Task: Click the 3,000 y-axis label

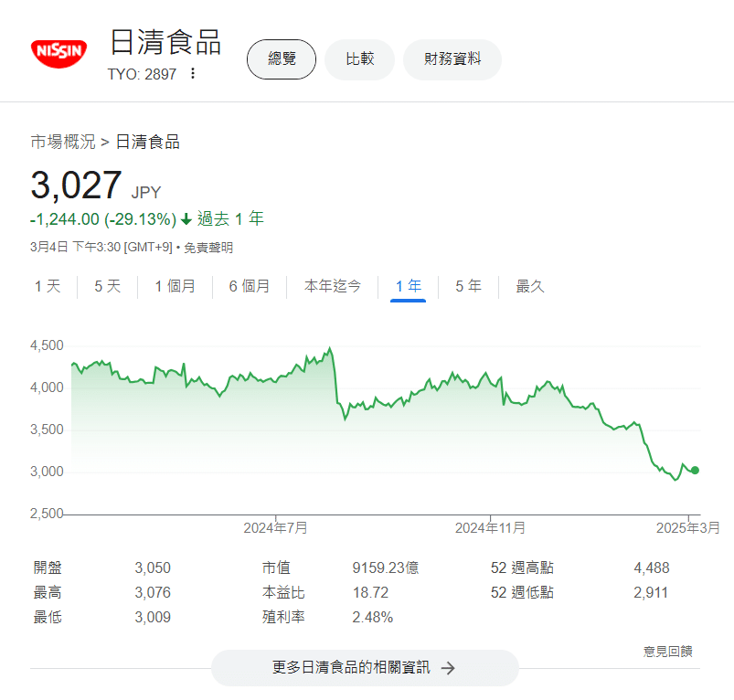Action: [x=47, y=472]
